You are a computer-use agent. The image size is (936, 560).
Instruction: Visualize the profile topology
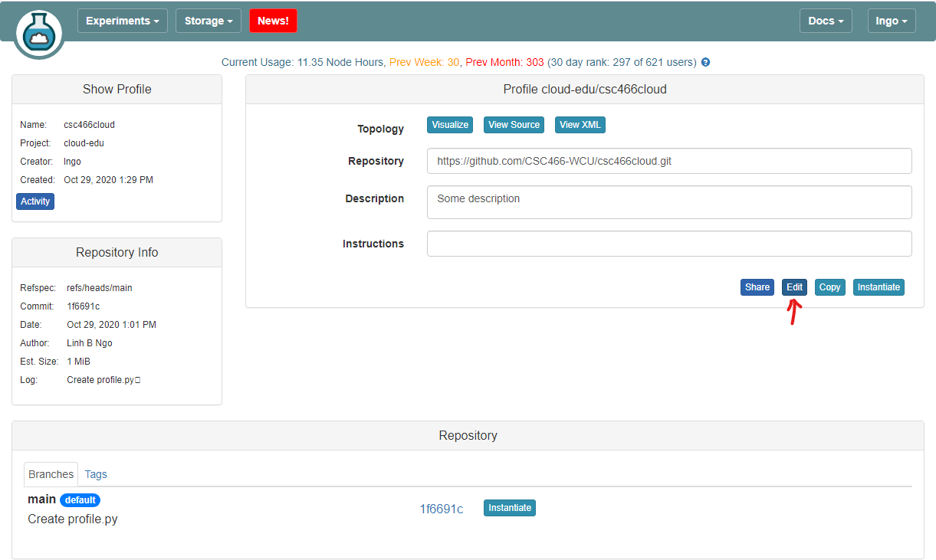[450, 125]
